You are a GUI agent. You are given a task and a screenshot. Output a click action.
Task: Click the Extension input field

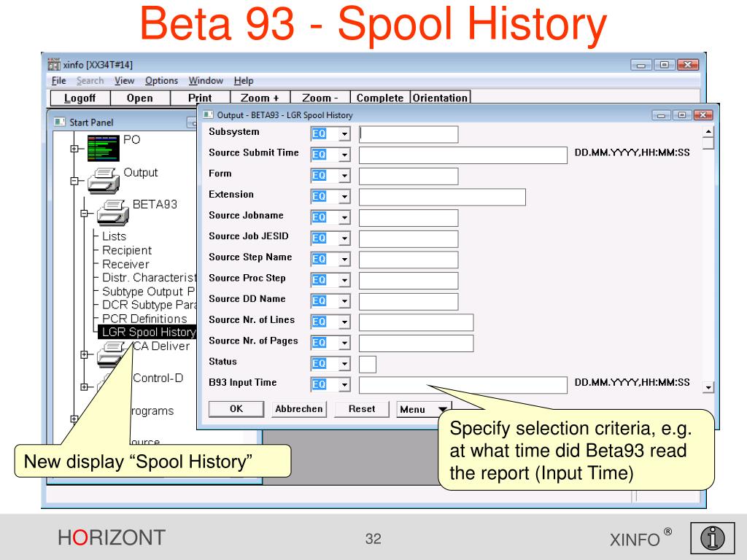pos(442,197)
